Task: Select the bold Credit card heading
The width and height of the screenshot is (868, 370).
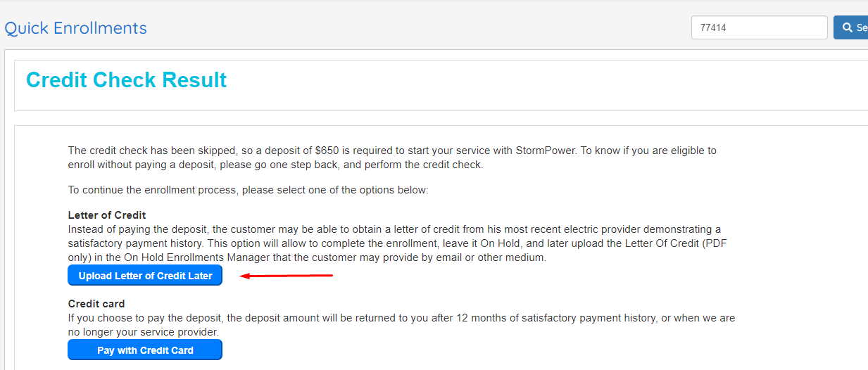Action: coord(96,304)
